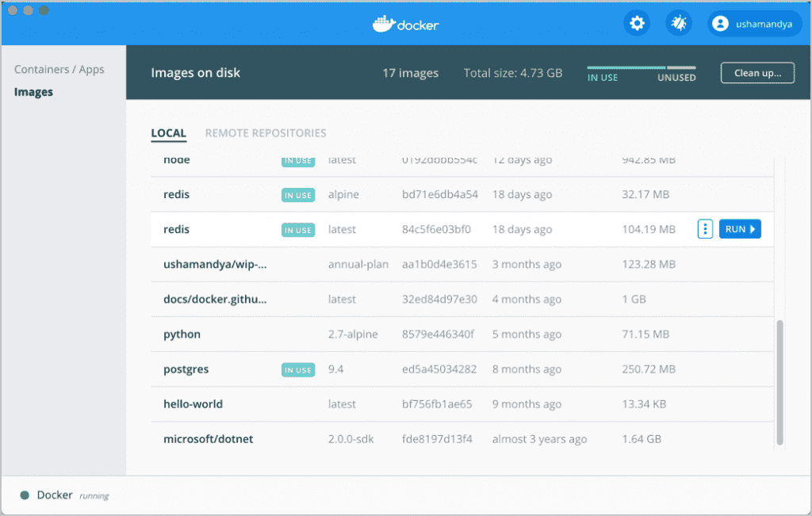Click the troubleshoot bug icon

pos(678,23)
